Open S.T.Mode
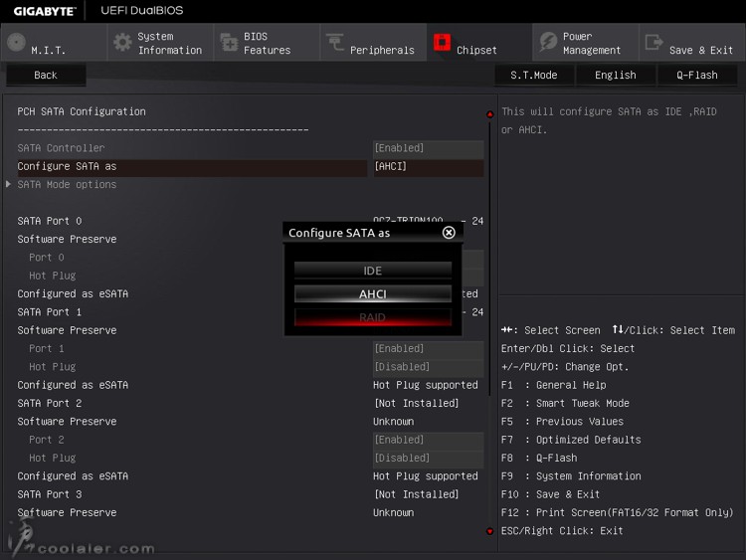The width and height of the screenshot is (746, 560). (x=534, y=76)
